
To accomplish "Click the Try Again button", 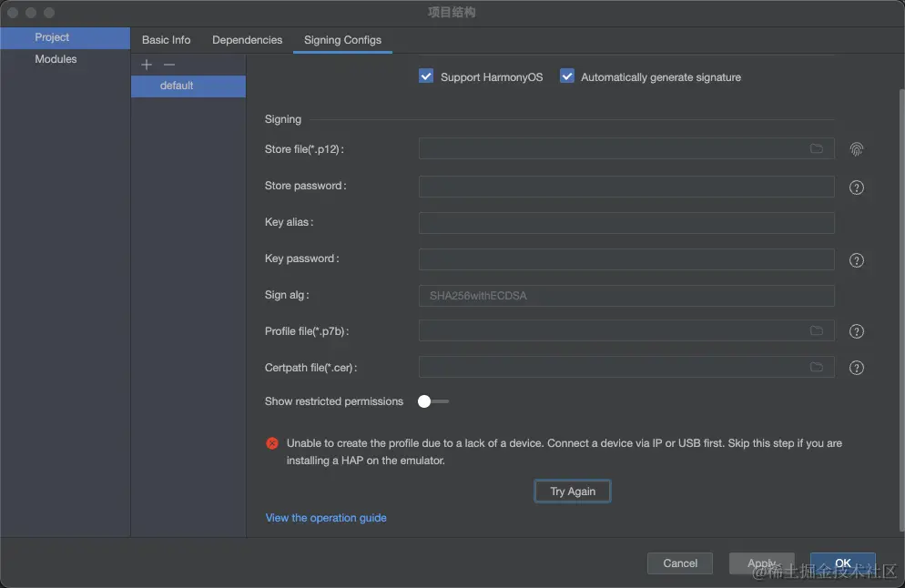I will [x=573, y=491].
